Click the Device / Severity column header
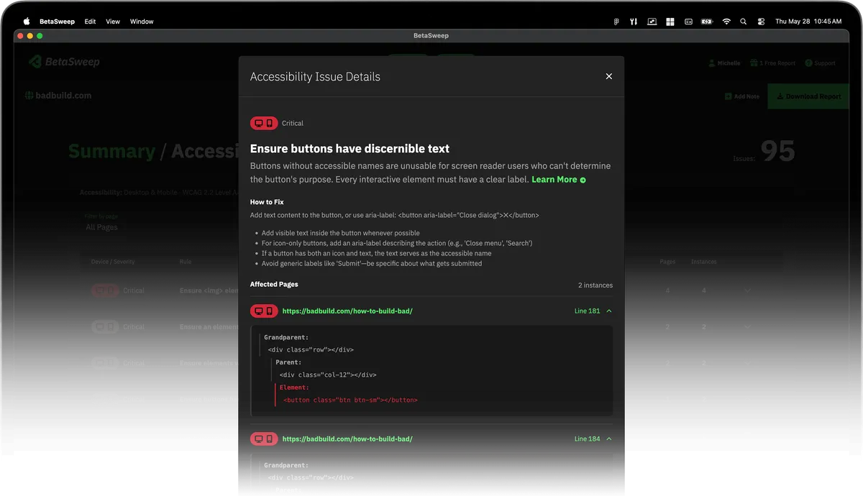 [x=113, y=262]
